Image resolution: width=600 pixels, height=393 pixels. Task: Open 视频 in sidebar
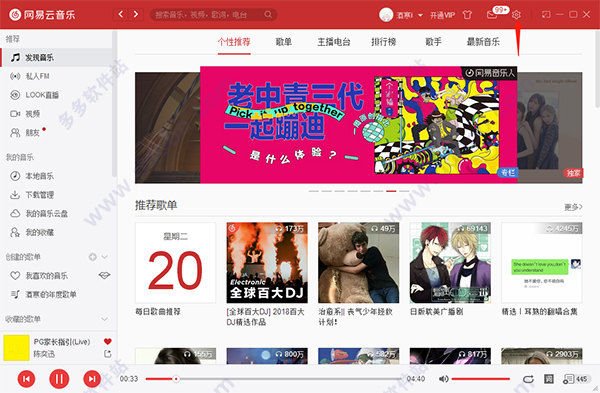point(57,114)
